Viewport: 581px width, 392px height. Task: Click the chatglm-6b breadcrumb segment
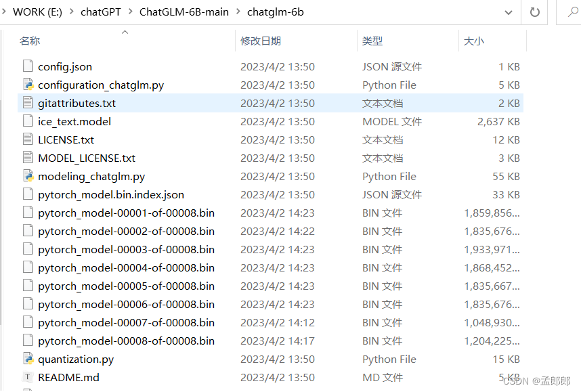pyautogui.click(x=276, y=12)
